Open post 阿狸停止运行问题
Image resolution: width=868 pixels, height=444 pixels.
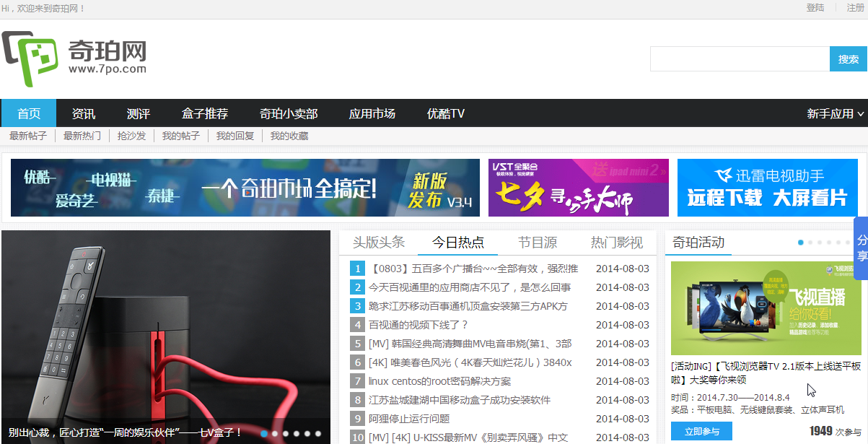[409, 419]
